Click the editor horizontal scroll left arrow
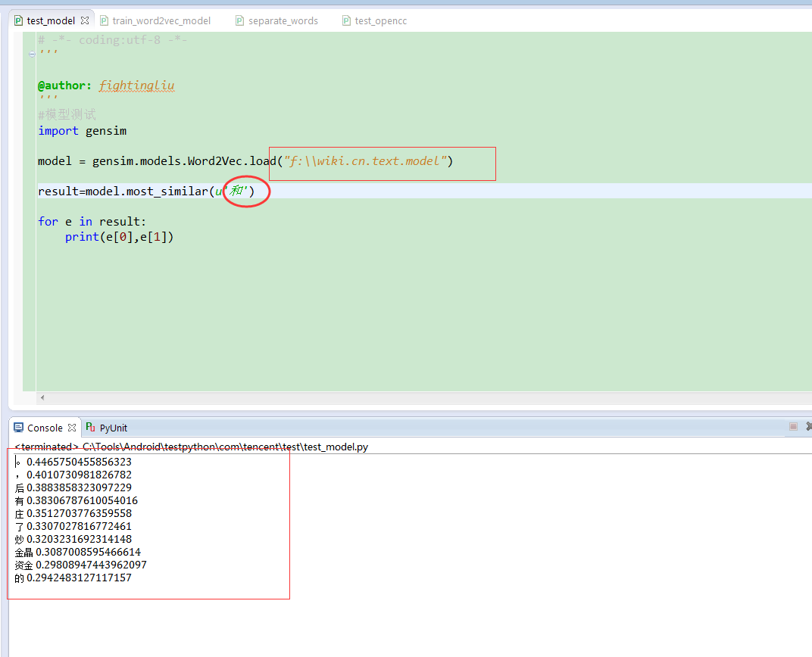Image resolution: width=812 pixels, height=657 pixels. point(42,398)
